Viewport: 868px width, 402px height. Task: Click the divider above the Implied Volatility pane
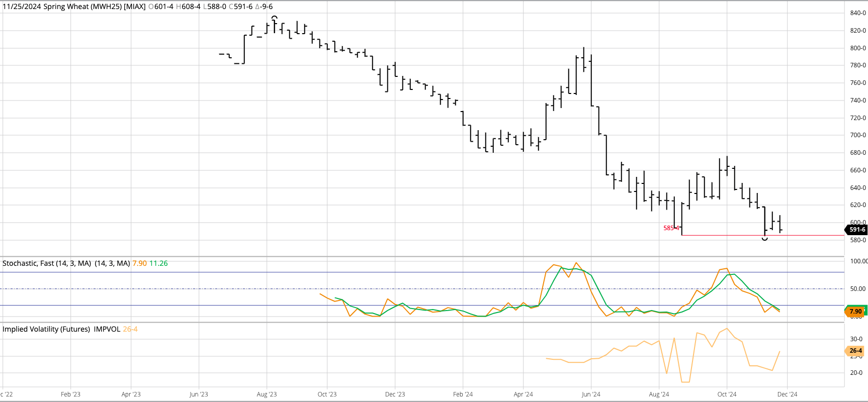click(x=422, y=322)
